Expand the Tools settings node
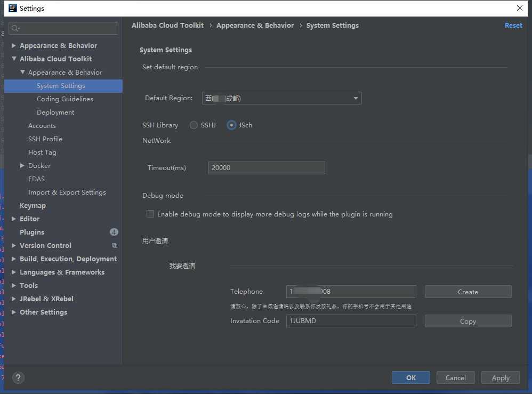 [x=13, y=285]
